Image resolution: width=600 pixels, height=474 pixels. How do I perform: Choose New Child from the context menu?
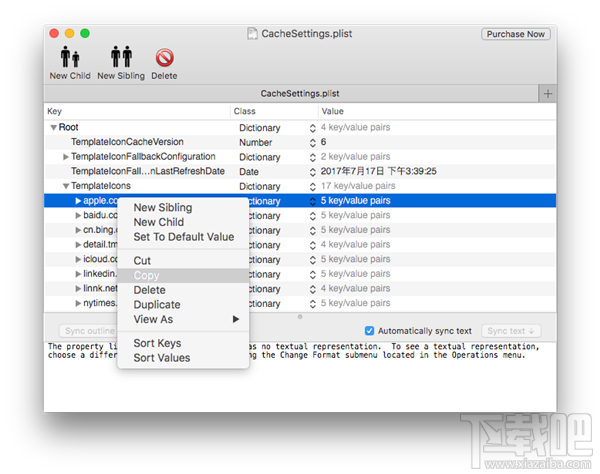pyautogui.click(x=183, y=222)
